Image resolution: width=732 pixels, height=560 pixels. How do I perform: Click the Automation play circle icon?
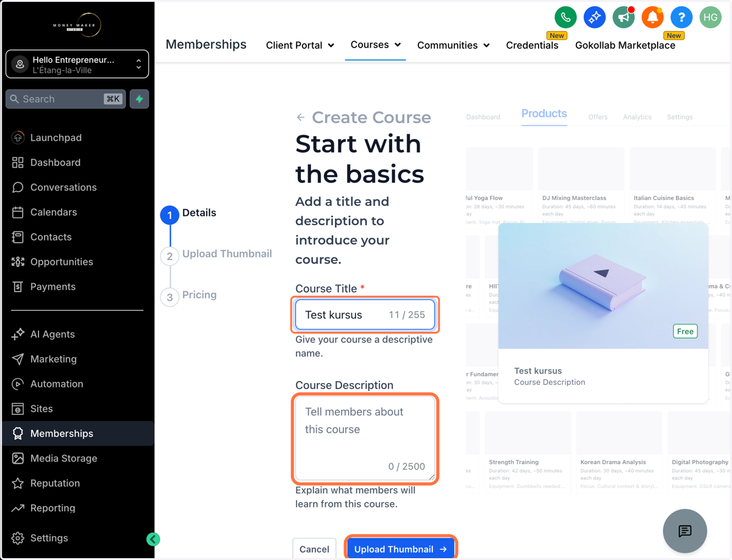tap(18, 384)
